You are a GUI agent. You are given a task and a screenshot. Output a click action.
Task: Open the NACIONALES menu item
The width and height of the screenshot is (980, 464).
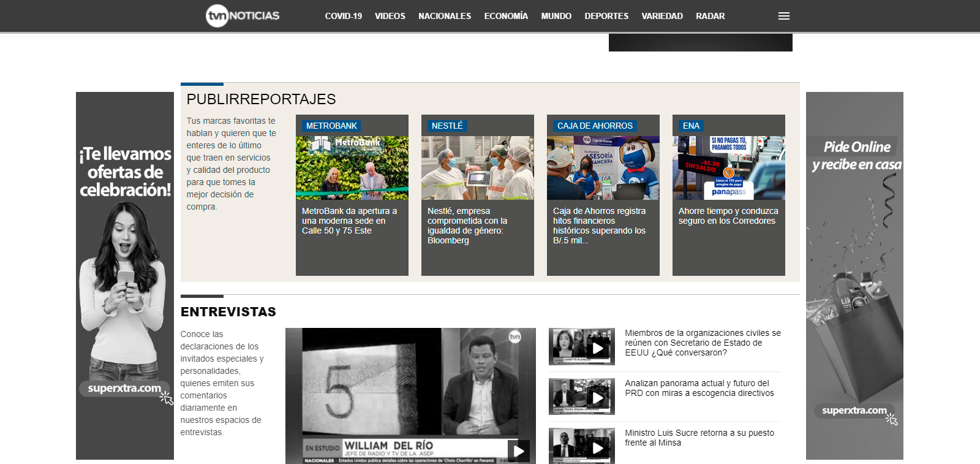445,16
